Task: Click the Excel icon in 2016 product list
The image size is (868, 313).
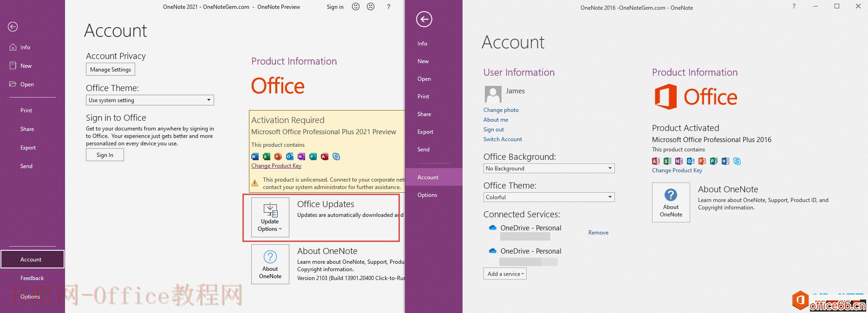Action: point(667,161)
